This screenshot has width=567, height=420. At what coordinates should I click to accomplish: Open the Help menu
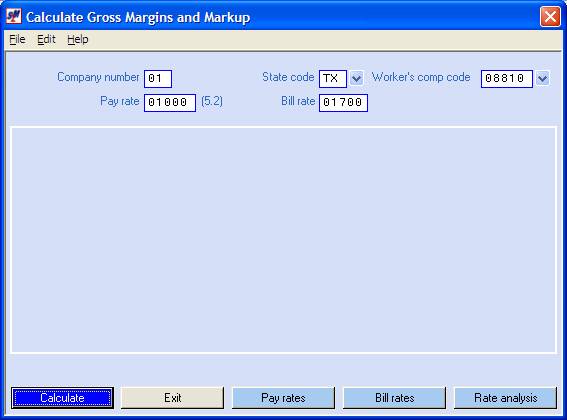pyautogui.click(x=78, y=39)
